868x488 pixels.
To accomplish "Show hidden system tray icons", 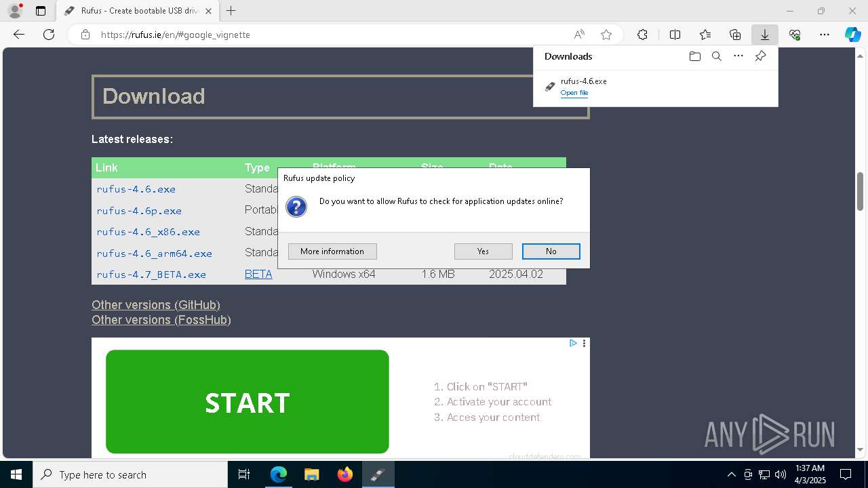I will (731, 474).
